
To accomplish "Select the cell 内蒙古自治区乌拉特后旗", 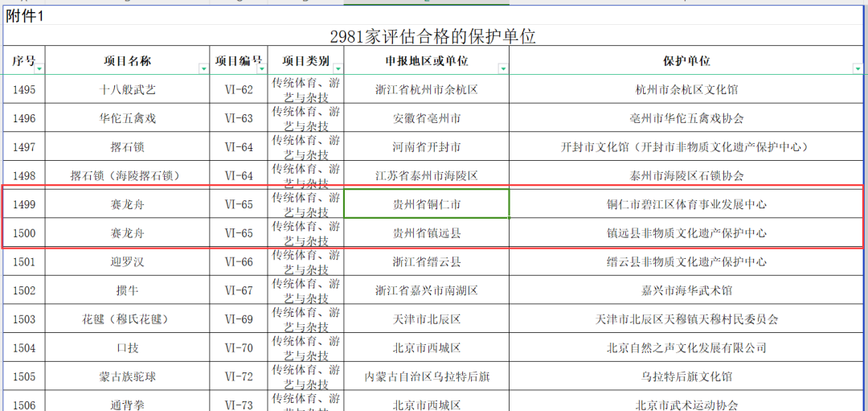I will pyautogui.click(x=426, y=376).
